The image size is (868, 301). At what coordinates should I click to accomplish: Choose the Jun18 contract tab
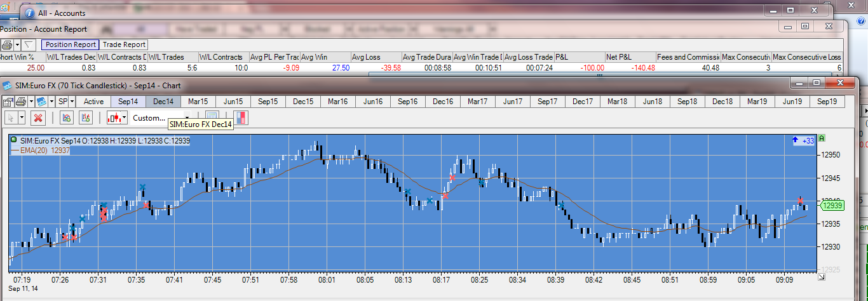(653, 102)
